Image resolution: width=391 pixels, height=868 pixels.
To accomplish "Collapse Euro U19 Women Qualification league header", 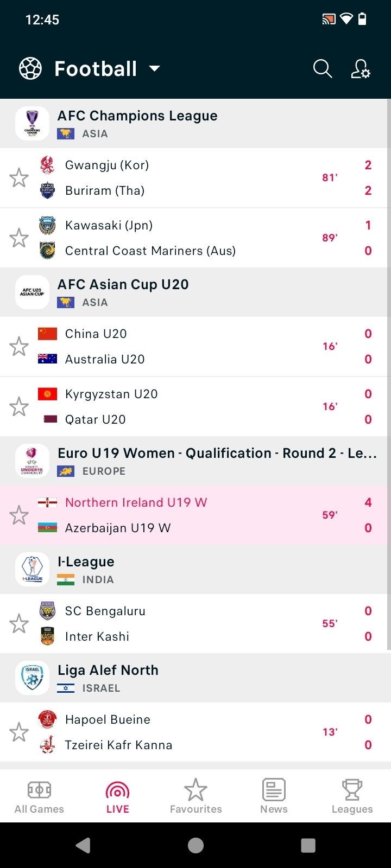I will (195, 461).
